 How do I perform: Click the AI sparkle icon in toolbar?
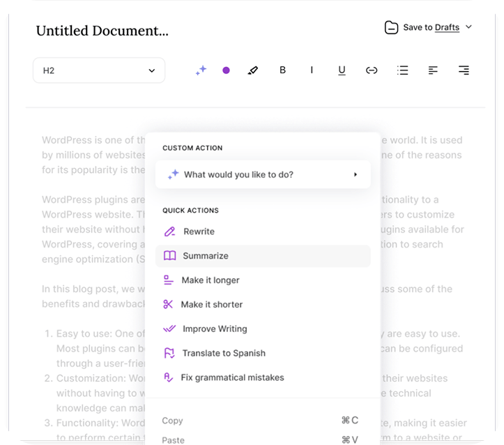(201, 70)
